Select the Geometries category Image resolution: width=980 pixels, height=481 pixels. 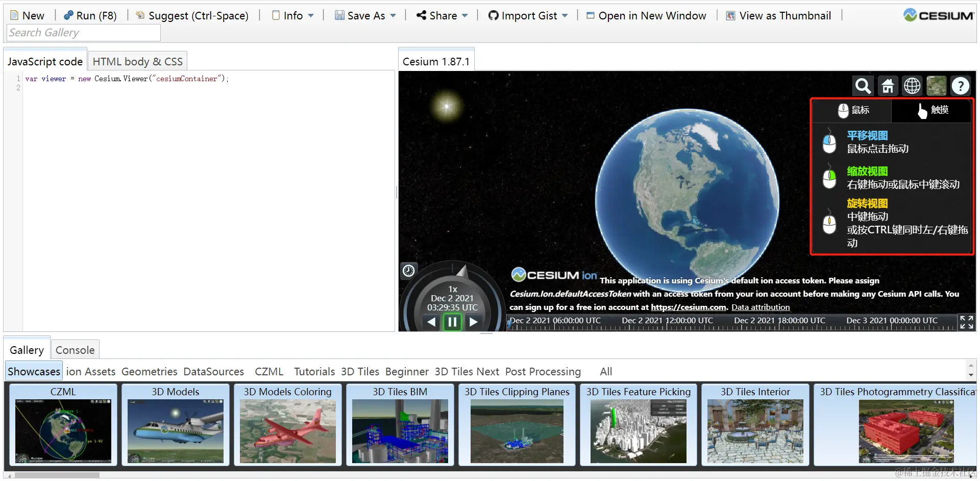(149, 371)
